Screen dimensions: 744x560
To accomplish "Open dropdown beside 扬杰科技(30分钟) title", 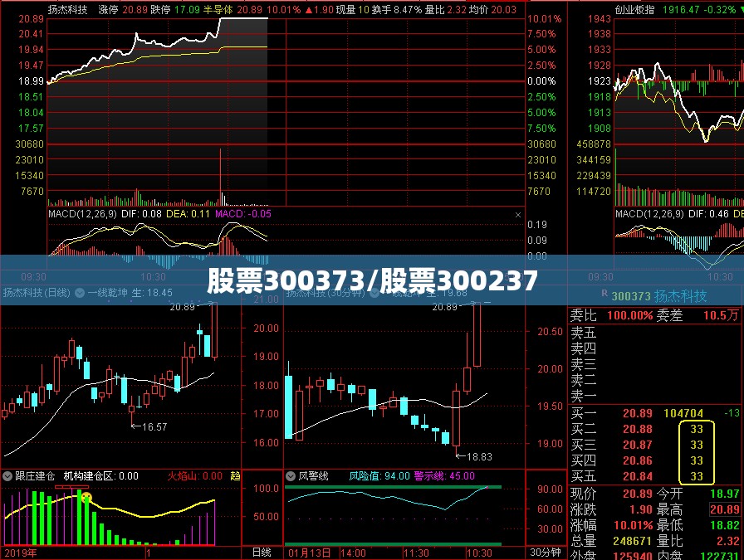I will (x=374, y=293).
